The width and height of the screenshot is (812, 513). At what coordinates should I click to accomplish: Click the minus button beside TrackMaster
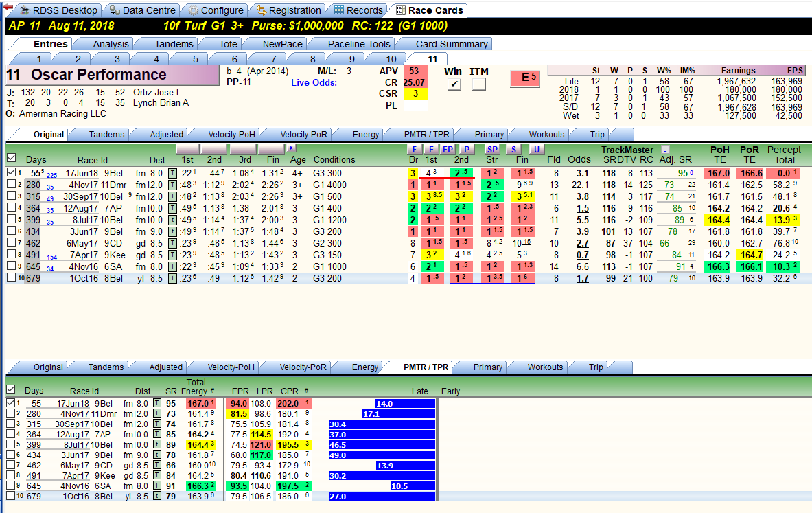(665, 150)
